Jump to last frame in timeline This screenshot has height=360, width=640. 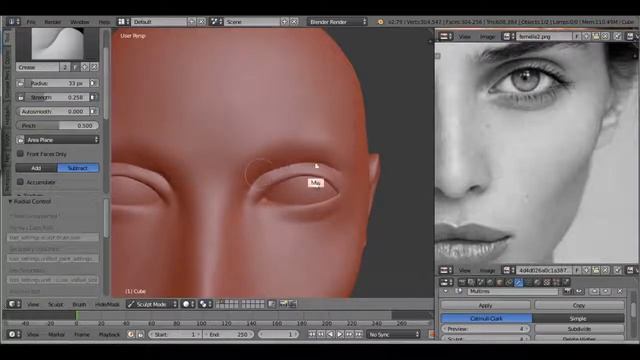coord(359,334)
